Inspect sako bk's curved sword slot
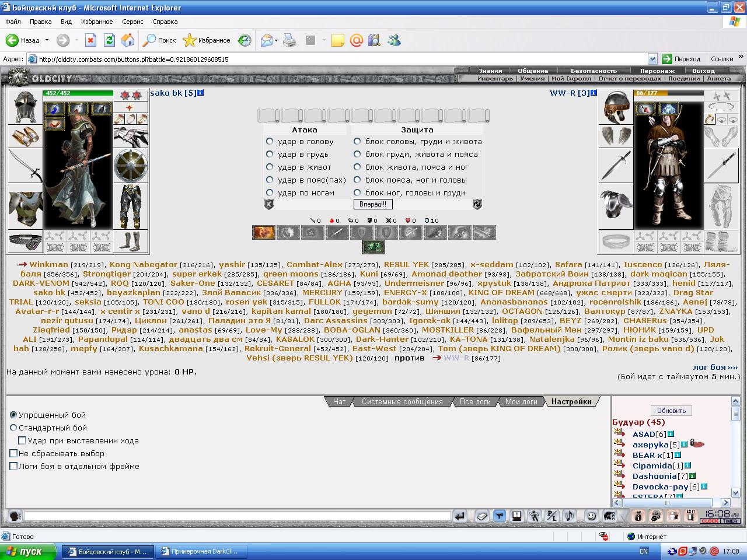This screenshot has width=747, height=560. (x=26, y=166)
